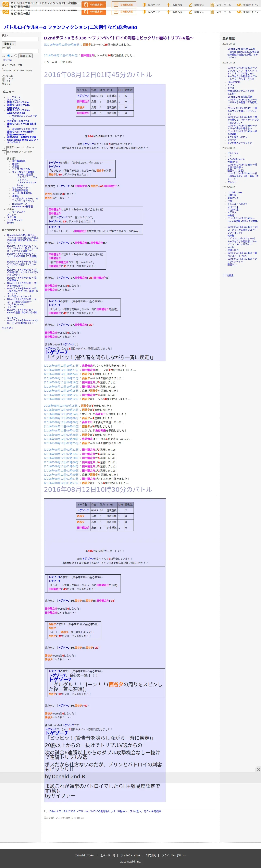
Task: Open Connecting With you バトルロイヤル! link
Action: click(23, 141)
